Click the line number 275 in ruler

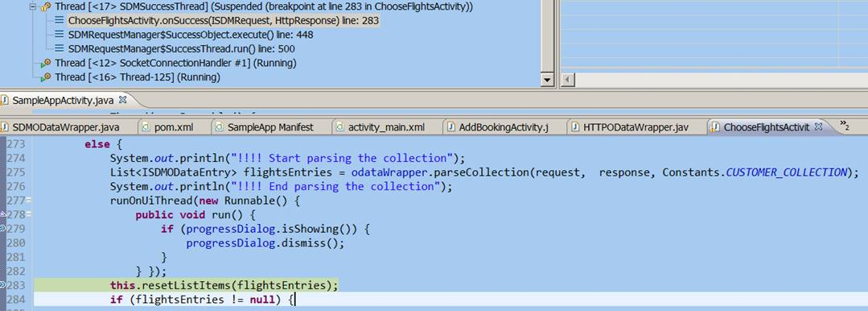point(15,172)
